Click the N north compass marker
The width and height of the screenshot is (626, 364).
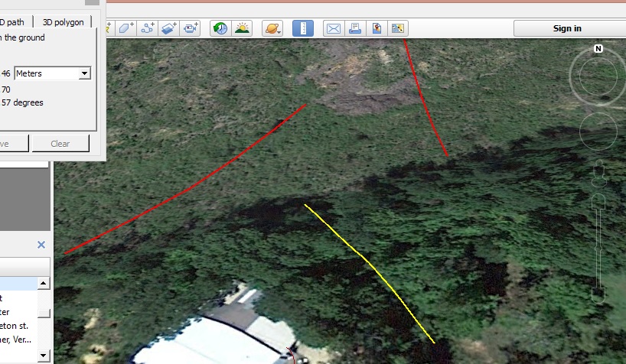point(598,49)
